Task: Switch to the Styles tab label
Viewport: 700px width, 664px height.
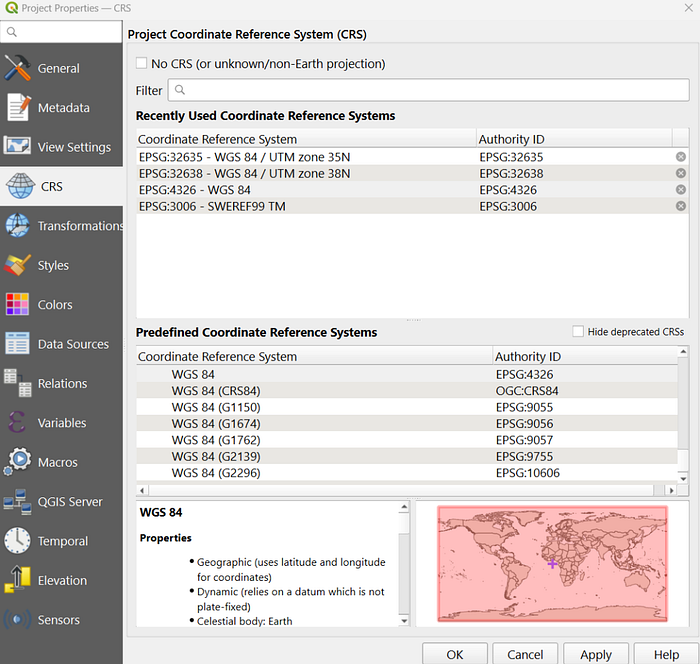Action: (x=53, y=265)
